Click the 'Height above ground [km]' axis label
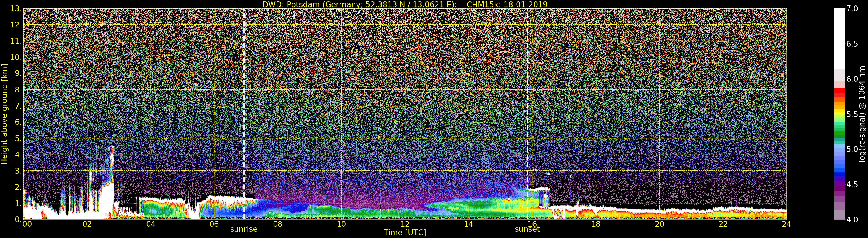Image resolution: width=868 pixels, height=238 pixels. tap(4, 114)
